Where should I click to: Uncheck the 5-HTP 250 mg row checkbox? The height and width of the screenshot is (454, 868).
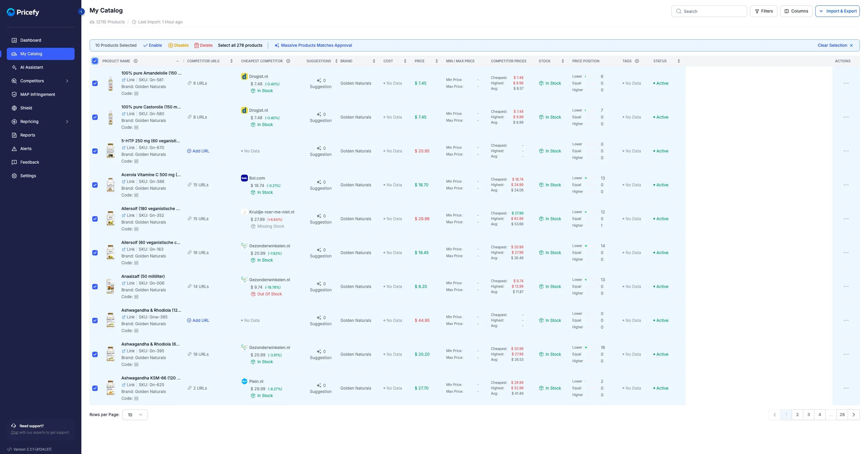pos(95,151)
